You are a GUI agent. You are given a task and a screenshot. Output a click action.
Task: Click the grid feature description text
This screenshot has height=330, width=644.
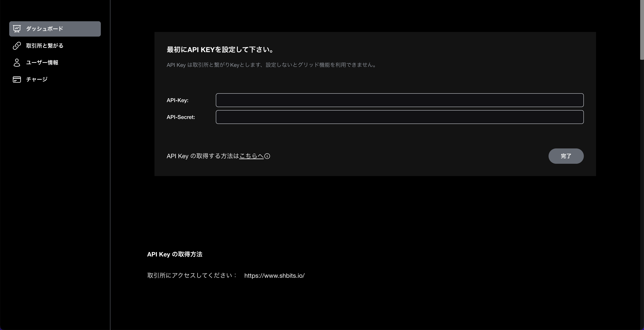[x=271, y=65]
